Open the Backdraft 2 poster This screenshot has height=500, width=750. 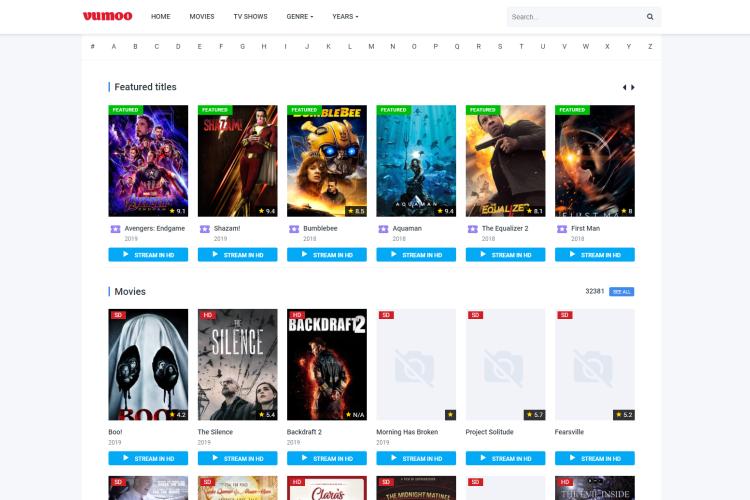tap(327, 365)
